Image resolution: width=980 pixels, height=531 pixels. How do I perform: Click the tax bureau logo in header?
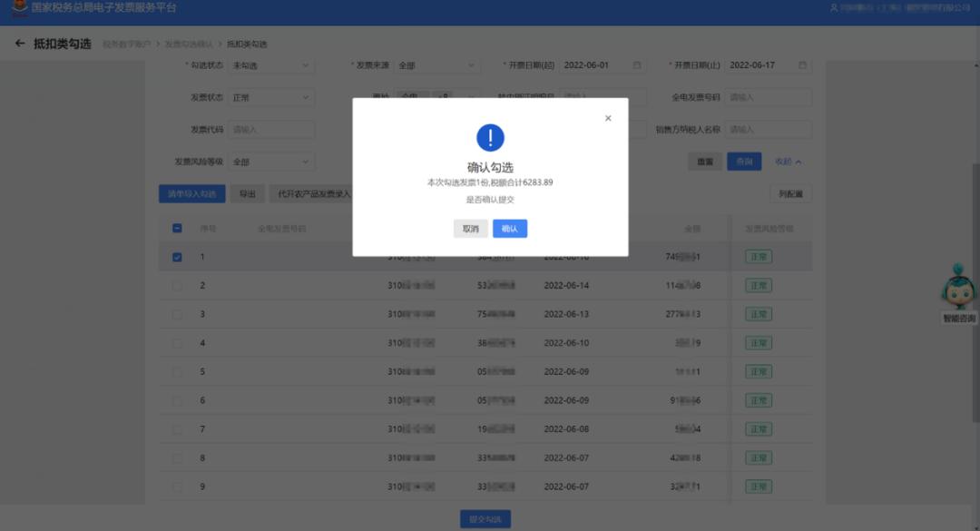(x=18, y=9)
